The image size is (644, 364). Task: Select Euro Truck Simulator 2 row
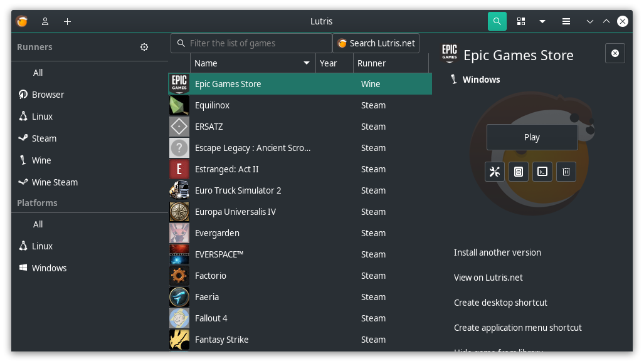click(300, 190)
